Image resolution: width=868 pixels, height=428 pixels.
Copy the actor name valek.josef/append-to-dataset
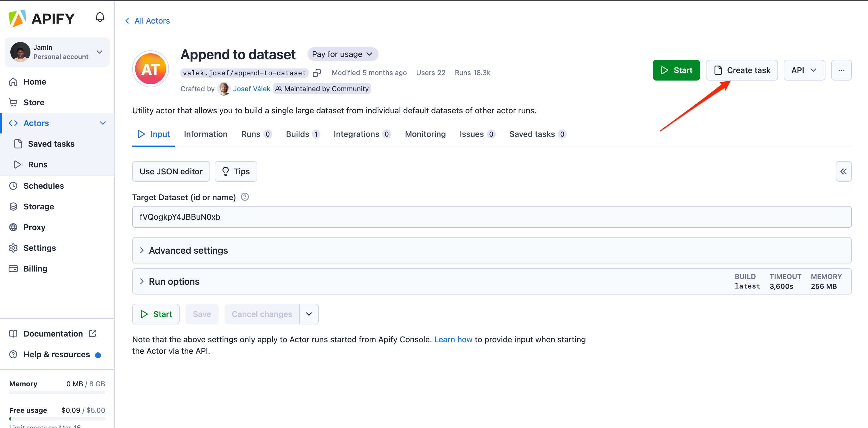[317, 72]
